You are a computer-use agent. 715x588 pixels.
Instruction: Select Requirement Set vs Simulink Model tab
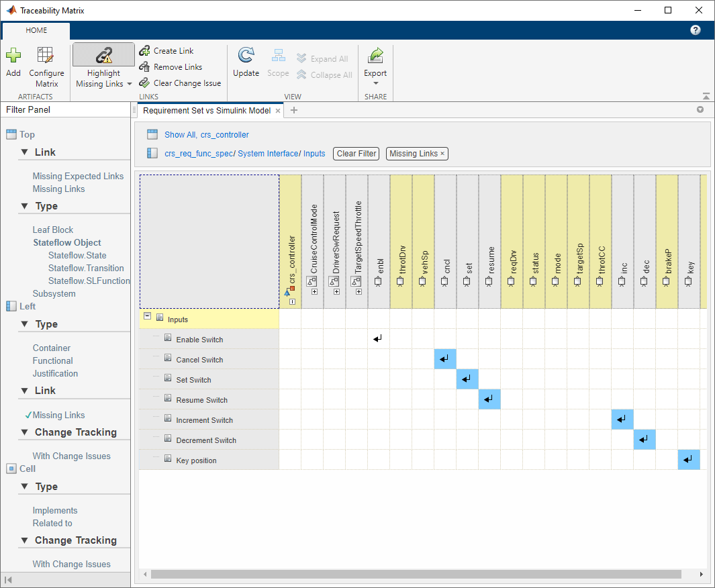[207, 111]
